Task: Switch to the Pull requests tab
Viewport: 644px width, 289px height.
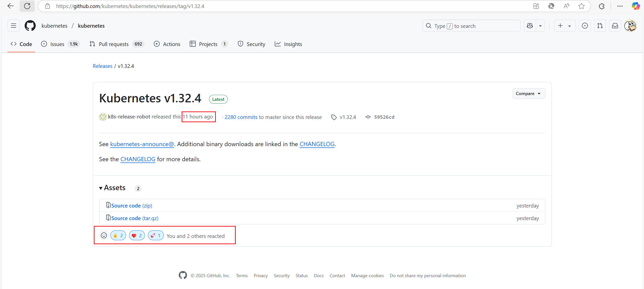Action: point(113,44)
